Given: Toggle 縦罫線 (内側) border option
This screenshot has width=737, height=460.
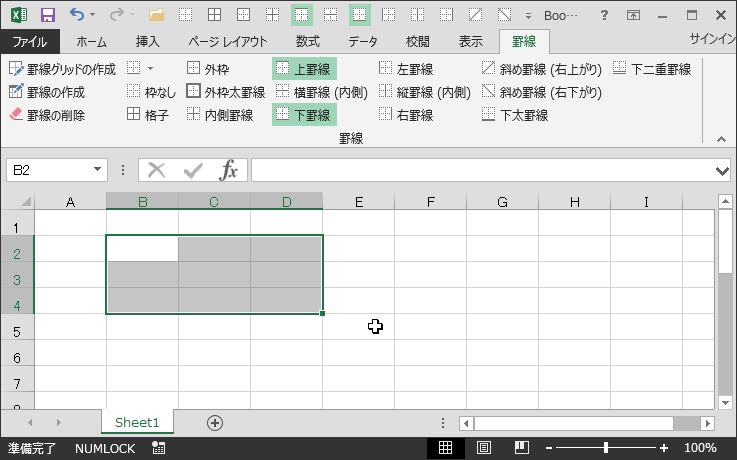Looking at the screenshot, I should point(424,92).
